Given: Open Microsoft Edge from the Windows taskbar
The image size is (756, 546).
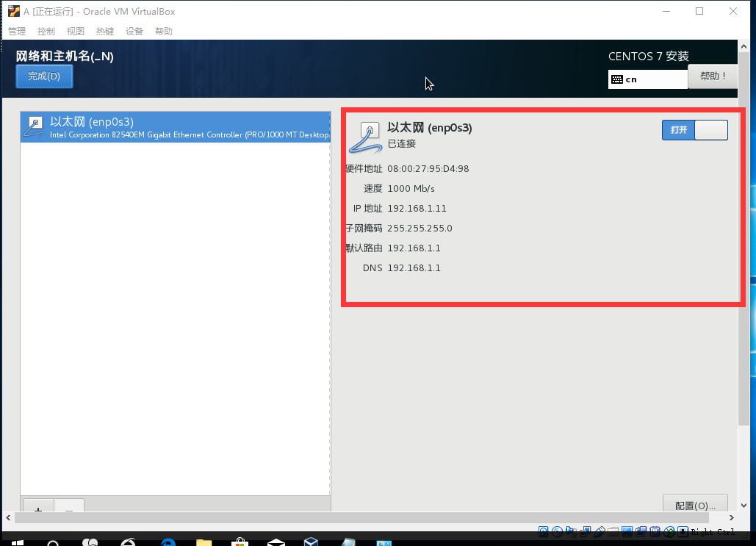Looking at the screenshot, I should (168, 542).
